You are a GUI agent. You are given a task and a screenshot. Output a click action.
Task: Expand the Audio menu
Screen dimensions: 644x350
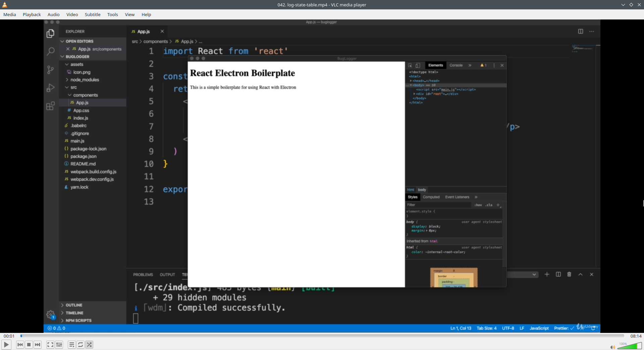(53, 14)
